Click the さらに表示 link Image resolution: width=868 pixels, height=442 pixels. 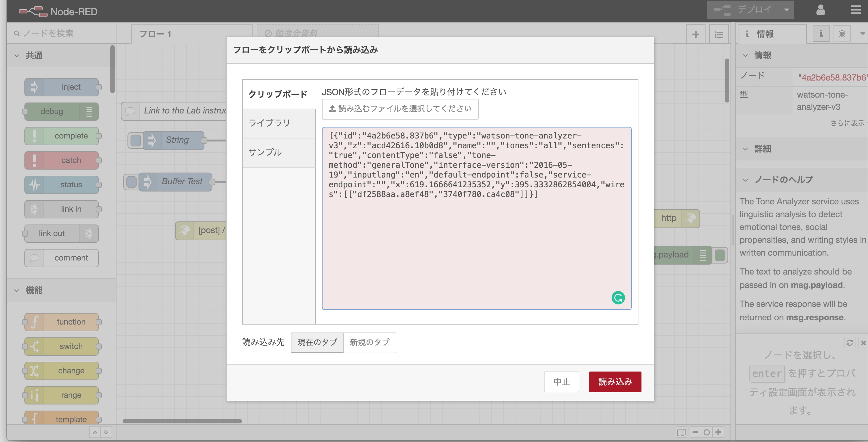[x=847, y=123]
